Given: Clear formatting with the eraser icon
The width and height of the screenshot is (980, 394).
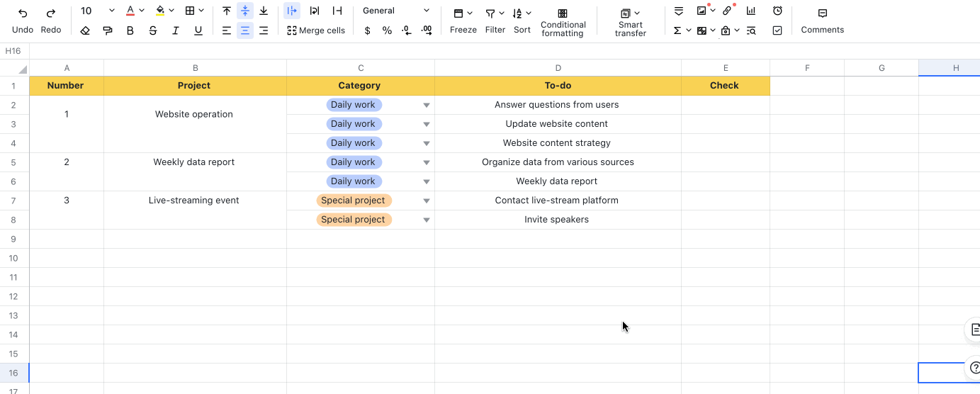Looking at the screenshot, I should click(x=85, y=30).
